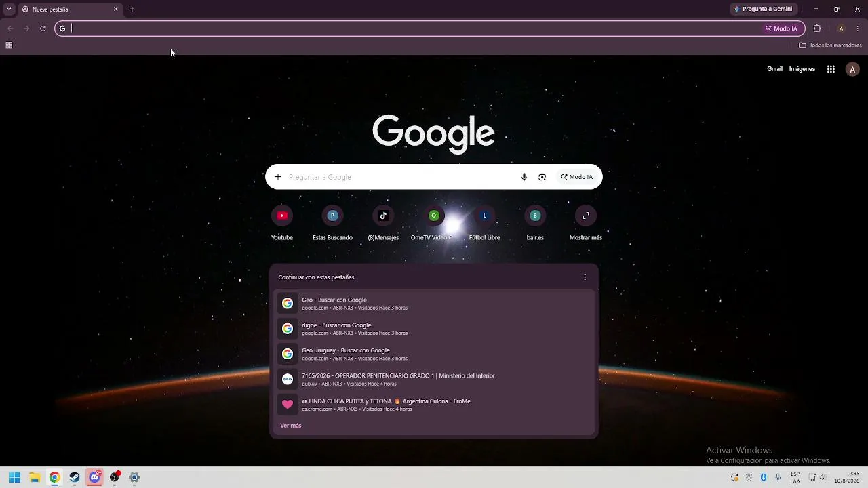Open the OPERADOR PENITENCIARIO GRADO 1 entry
Viewport: 868px width, 488px height.
tap(434, 380)
